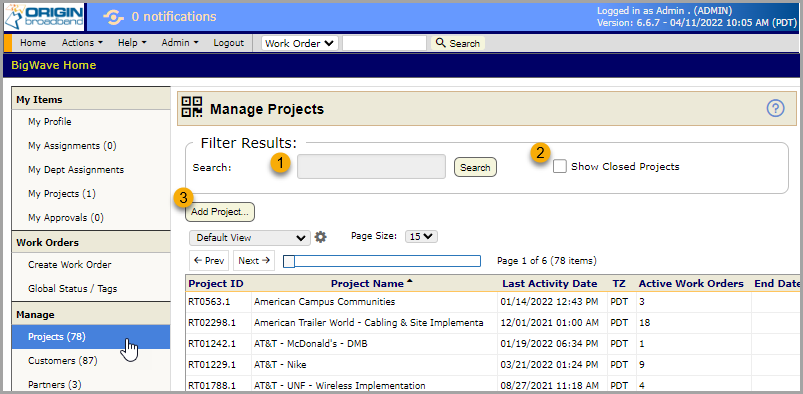This screenshot has width=803, height=394.
Task: Sort by TZ column header
Action: pyautogui.click(x=619, y=283)
